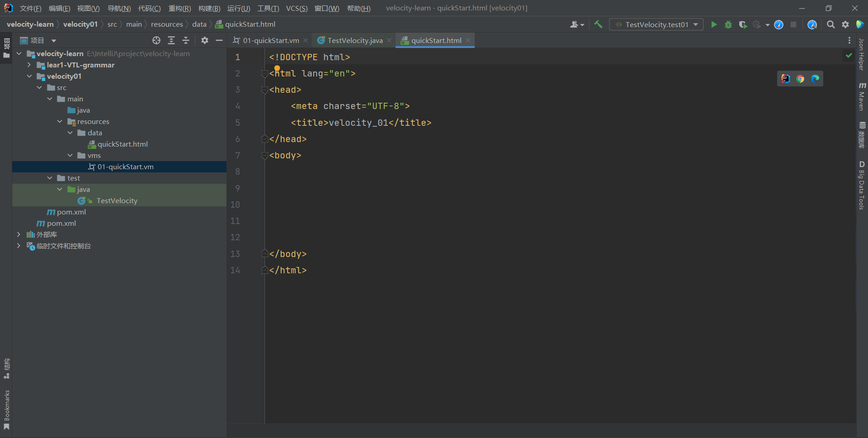Select 01-quickStart.vm file in tree
The width and height of the screenshot is (868, 438).
[x=126, y=167]
